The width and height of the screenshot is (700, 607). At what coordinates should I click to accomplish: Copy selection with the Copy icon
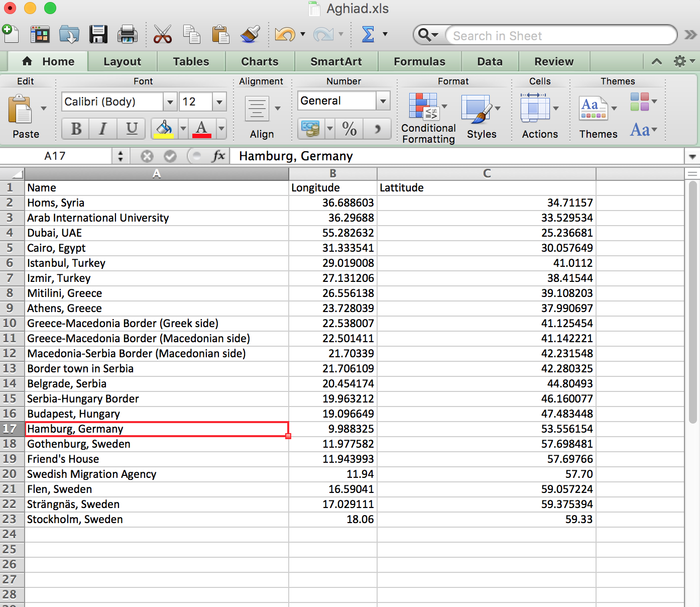pyautogui.click(x=191, y=34)
